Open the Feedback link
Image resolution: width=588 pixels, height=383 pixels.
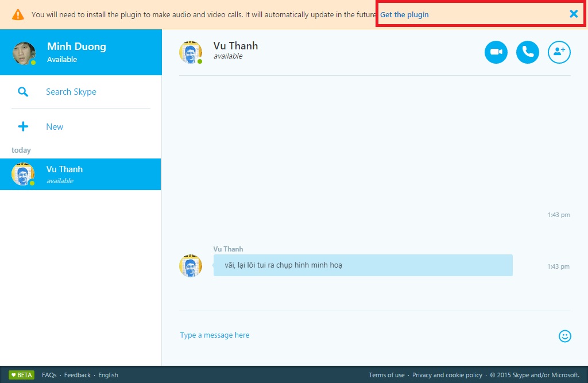(x=77, y=375)
